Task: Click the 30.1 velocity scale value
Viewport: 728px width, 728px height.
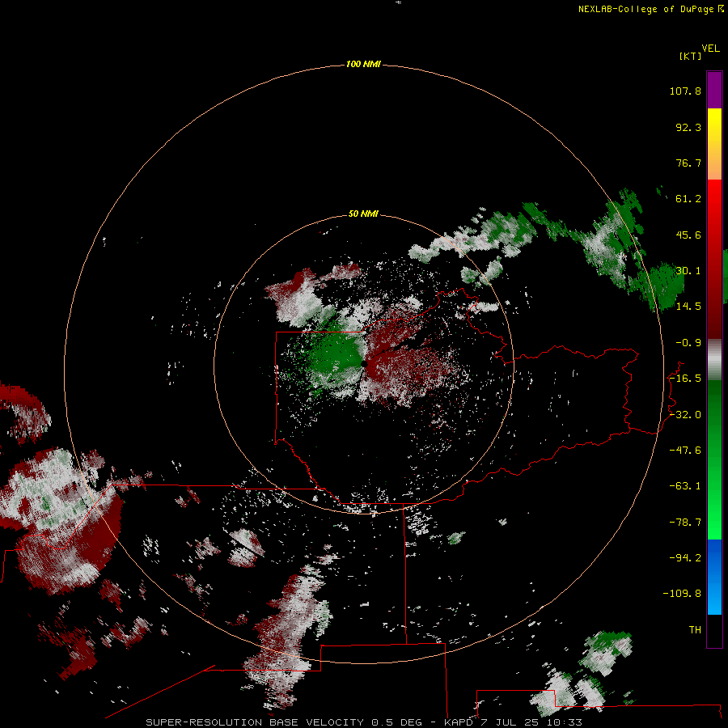Action: (688, 271)
